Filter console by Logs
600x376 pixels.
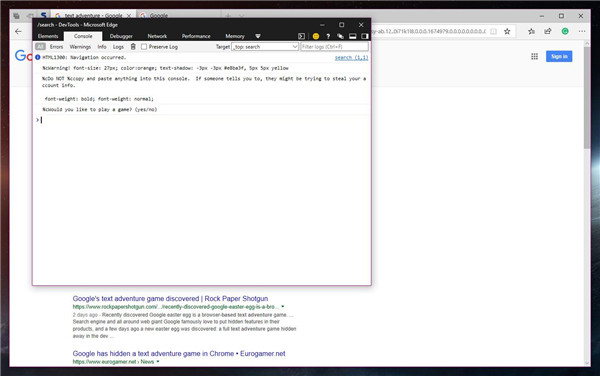(118, 47)
